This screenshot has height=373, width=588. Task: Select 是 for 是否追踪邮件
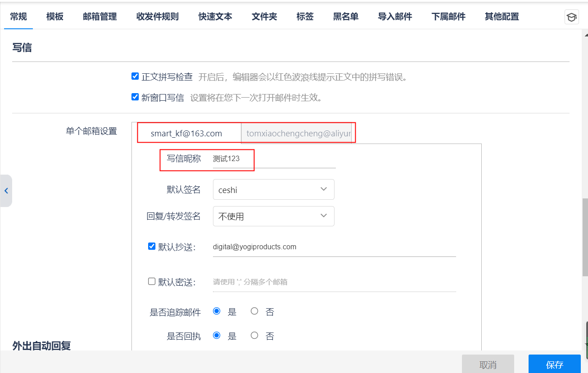click(x=217, y=311)
